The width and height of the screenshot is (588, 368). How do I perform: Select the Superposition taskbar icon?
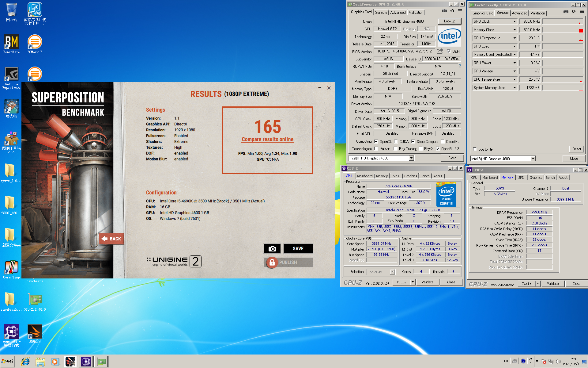pyautogui.click(x=70, y=362)
